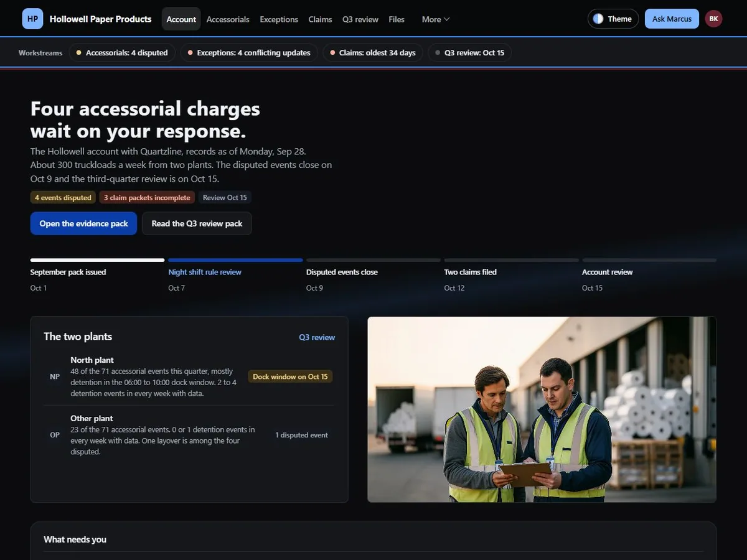The image size is (747, 560).
Task: Click the OP plant badge
Action: pyautogui.click(x=55, y=435)
